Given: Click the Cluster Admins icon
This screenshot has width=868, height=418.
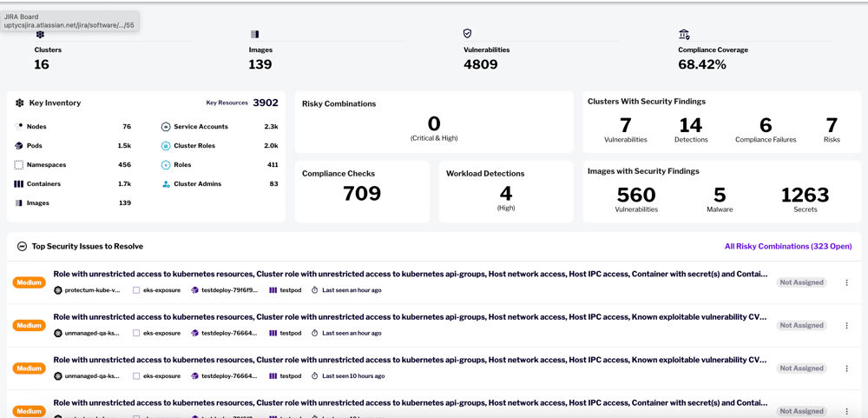Looking at the screenshot, I should pos(166,184).
